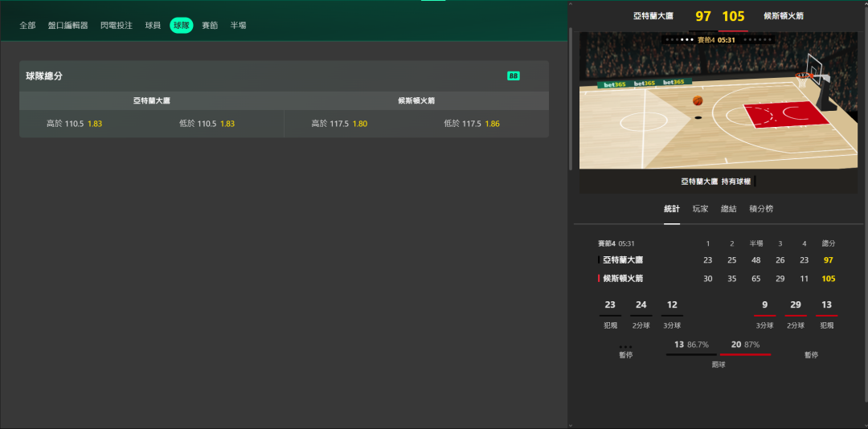Bet 候斯頓火箭 低於 117.5 at 1.86
Image resolution: width=868 pixels, height=429 pixels.
pyautogui.click(x=472, y=124)
